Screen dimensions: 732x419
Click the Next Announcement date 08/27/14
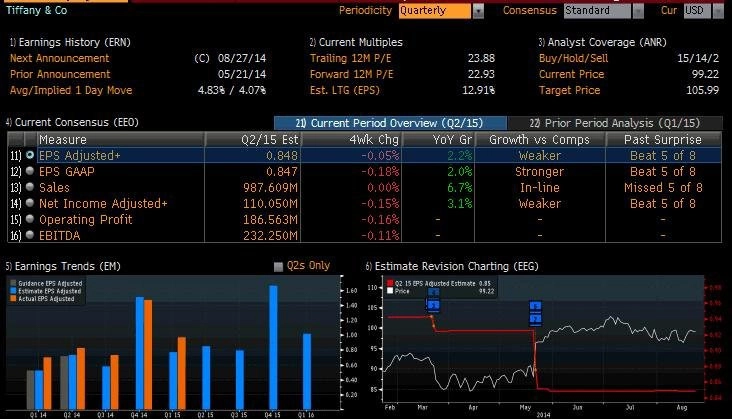pyautogui.click(x=242, y=58)
